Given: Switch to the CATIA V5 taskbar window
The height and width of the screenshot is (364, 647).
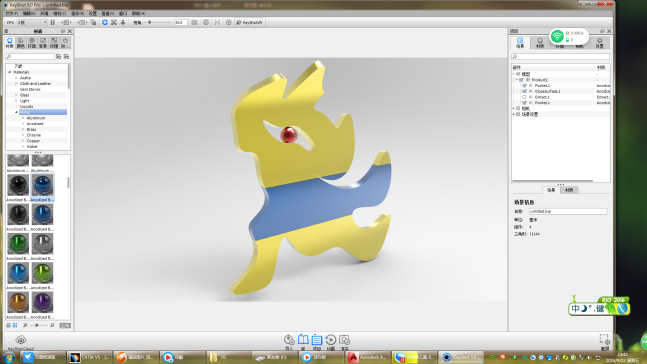Looking at the screenshot, I should click(x=89, y=357).
